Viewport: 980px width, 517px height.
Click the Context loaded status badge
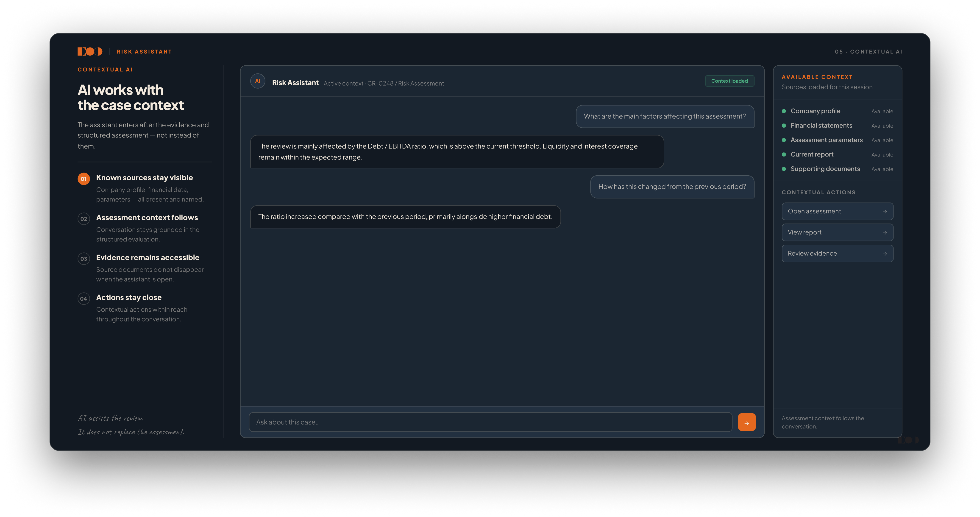pyautogui.click(x=729, y=81)
